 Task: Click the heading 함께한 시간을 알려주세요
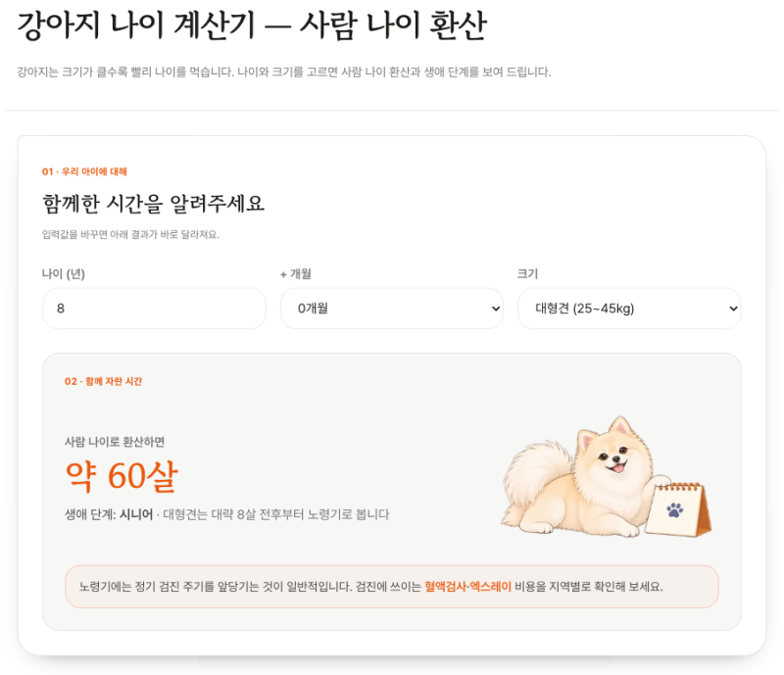(154, 204)
